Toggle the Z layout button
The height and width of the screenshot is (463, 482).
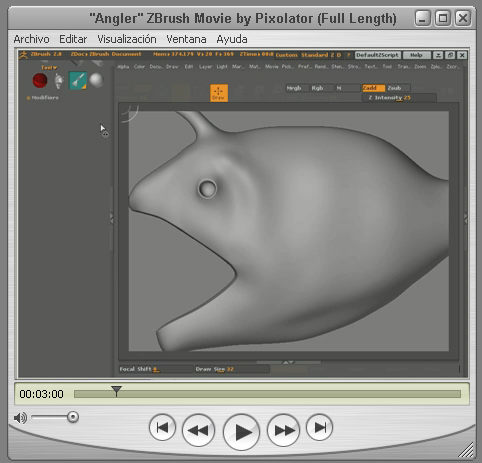point(332,55)
